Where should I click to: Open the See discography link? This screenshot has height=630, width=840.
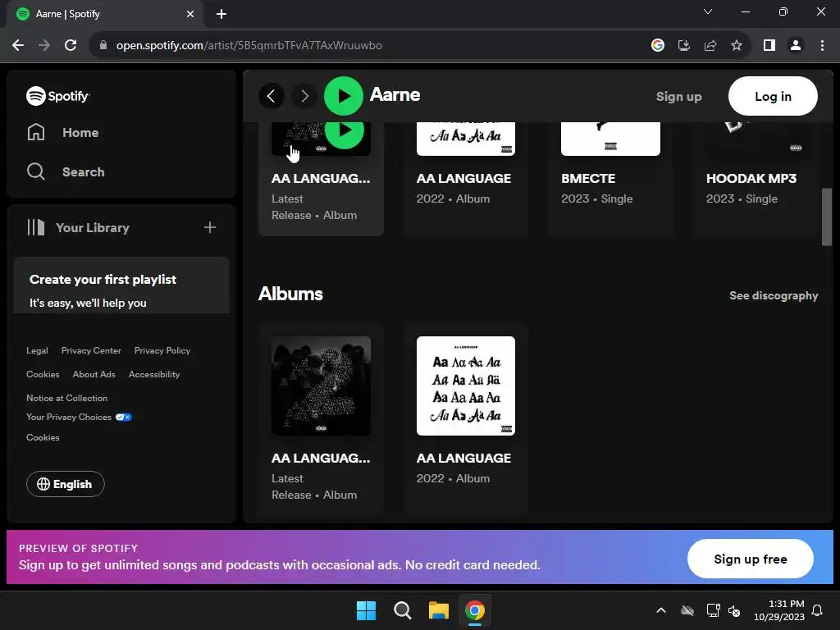(x=774, y=295)
